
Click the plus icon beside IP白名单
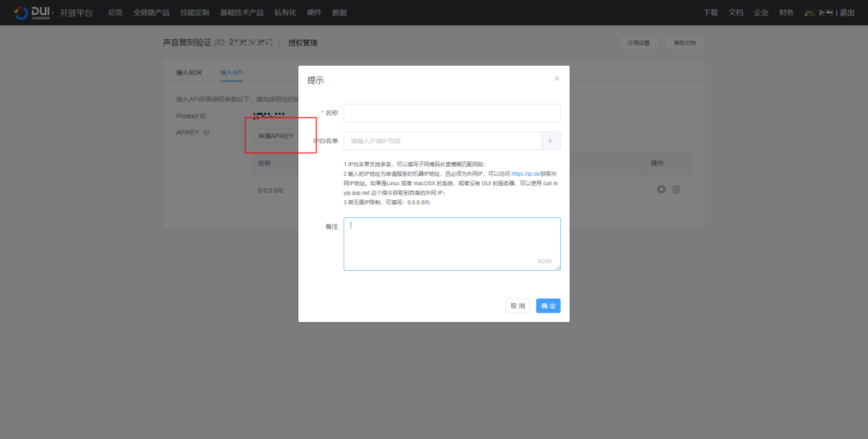pyautogui.click(x=550, y=141)
